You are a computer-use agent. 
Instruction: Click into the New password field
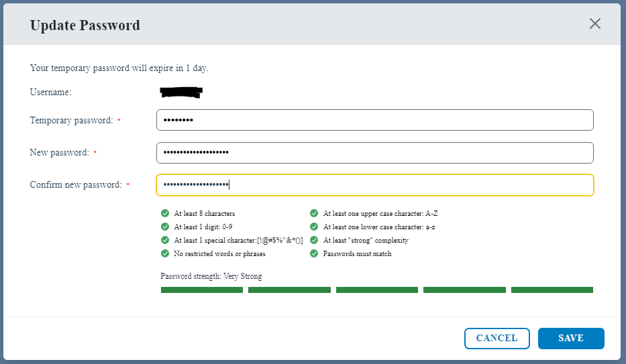point(375,153)
